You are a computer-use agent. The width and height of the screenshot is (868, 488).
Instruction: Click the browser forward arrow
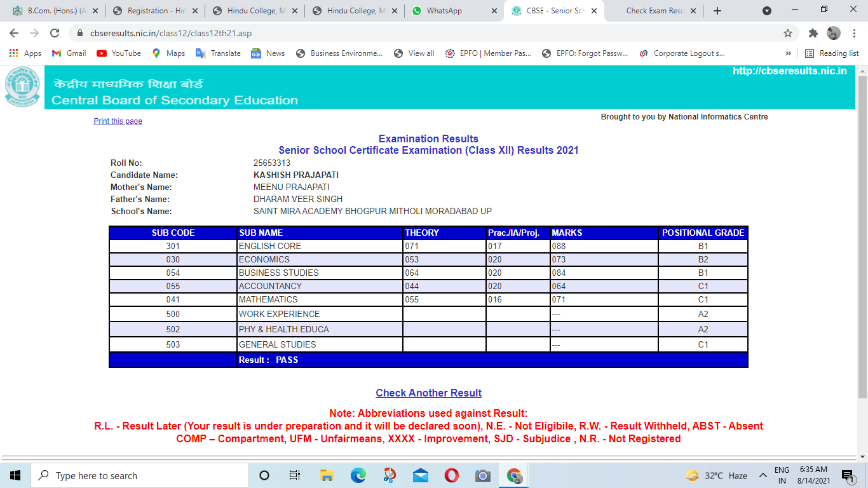[34, 33]
